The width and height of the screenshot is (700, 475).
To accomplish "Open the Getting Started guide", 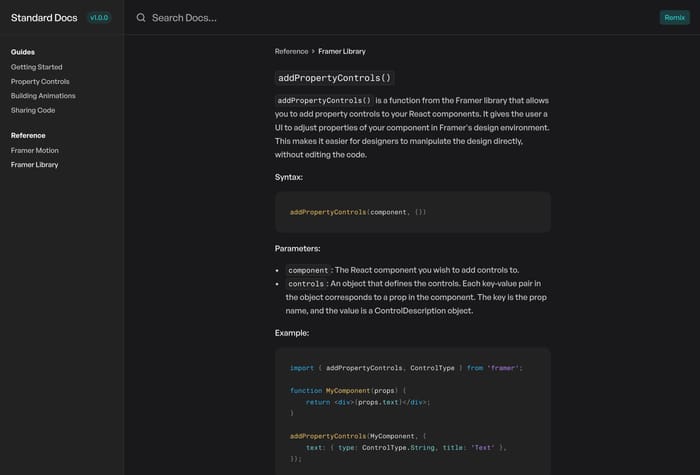I will click(x=37, y=67).
